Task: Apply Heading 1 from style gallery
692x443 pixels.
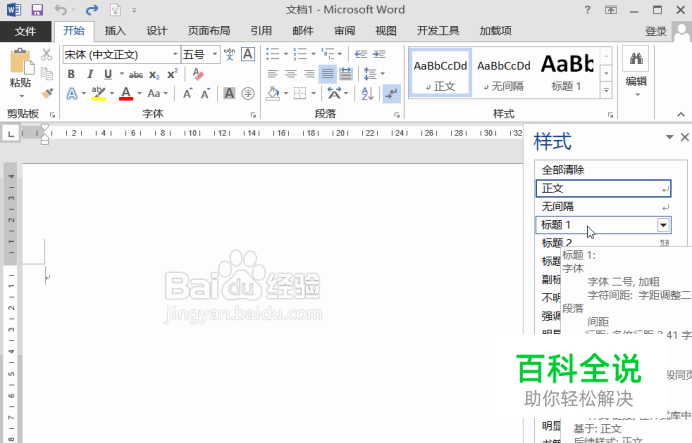Action: coord(567,73)
